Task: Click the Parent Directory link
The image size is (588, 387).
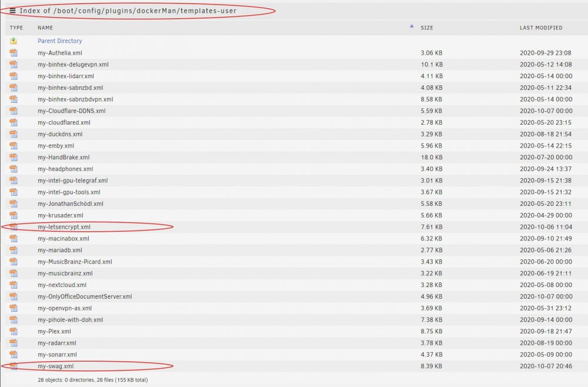Action: 59,41
